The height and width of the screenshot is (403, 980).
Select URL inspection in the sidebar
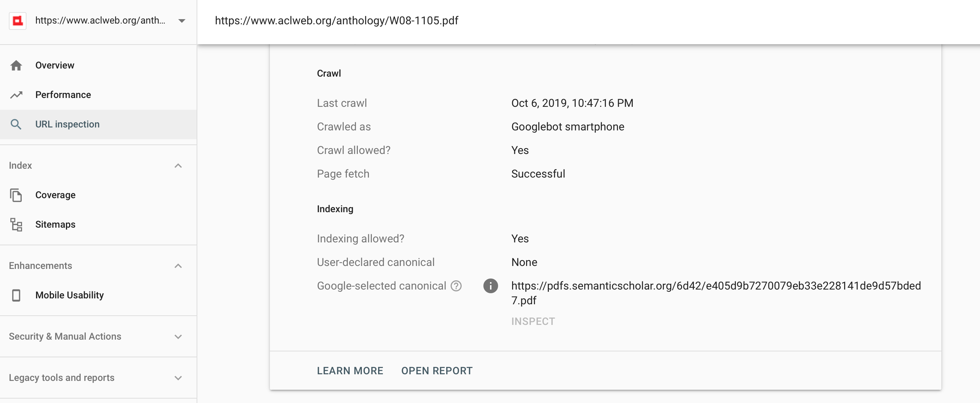click(x=67, y=124)
